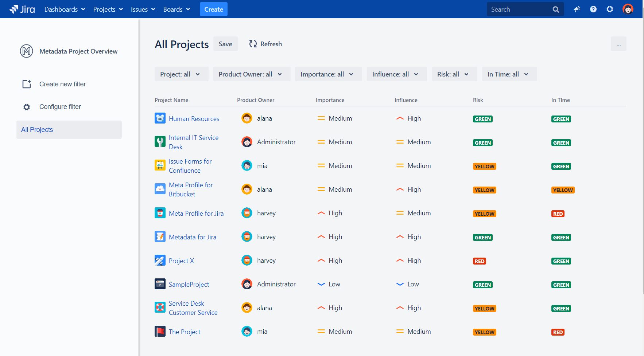This screenshot has width=644, height=356.
Task: Open the feedback megaphone icon
Action: (x=577, y=9)
